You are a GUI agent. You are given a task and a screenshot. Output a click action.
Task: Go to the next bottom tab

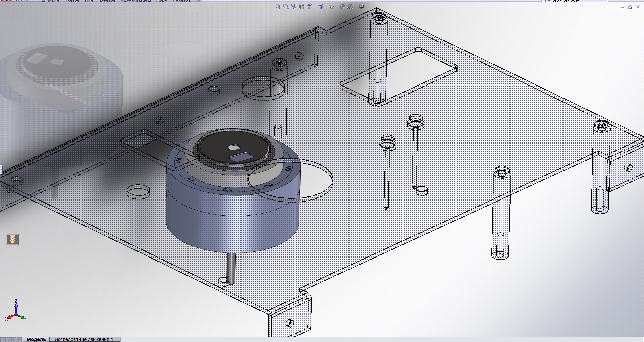[14, 339]
